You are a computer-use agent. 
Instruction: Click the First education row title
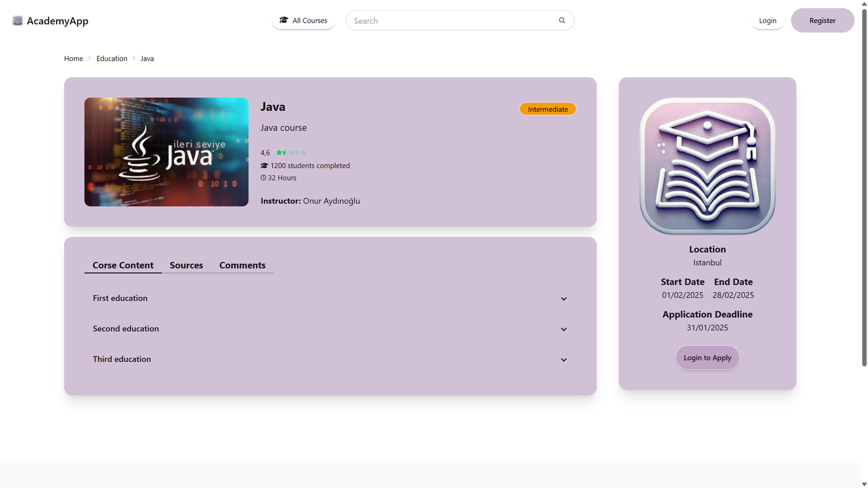120,298
